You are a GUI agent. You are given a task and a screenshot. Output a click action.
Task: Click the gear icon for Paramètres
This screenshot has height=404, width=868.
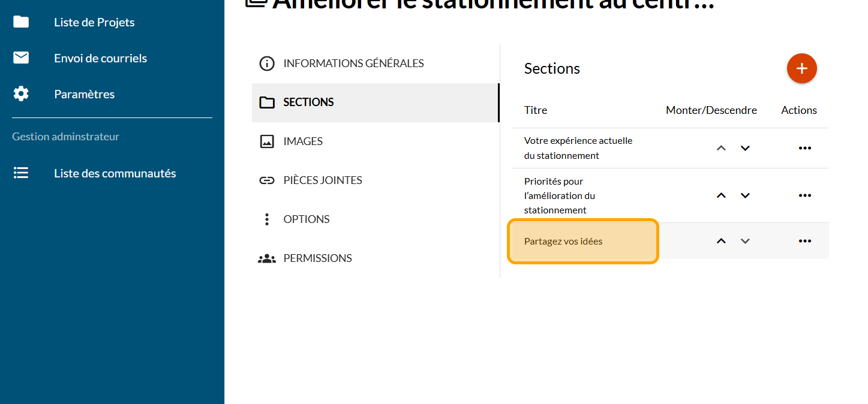tap(21, 94)
